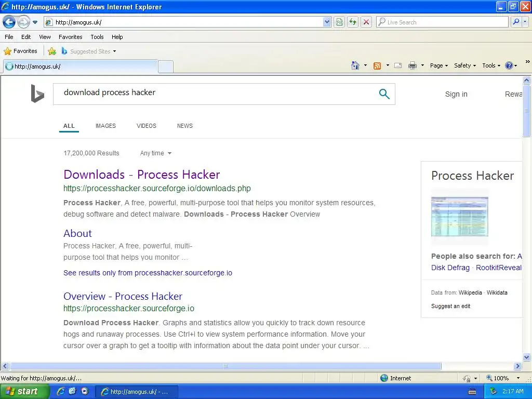Open the File menu
This screenshot has width=532, height=399.
point(9,37)
